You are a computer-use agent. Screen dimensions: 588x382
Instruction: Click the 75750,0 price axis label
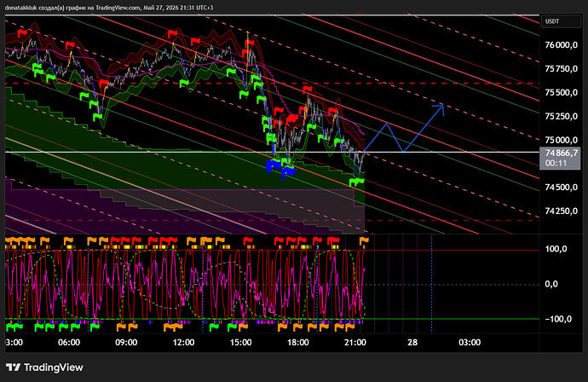[x=561, y=69]
